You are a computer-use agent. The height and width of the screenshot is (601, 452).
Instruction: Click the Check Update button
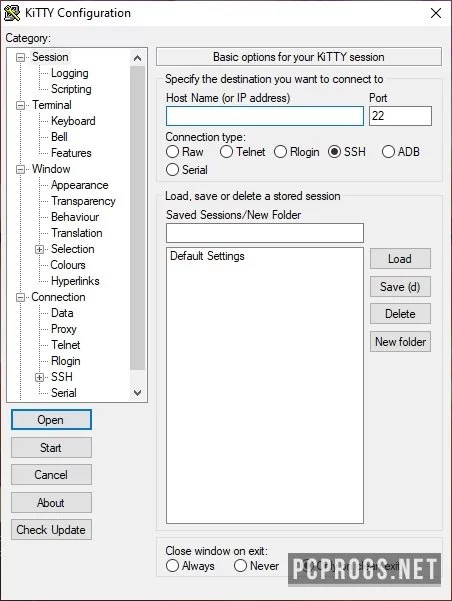tap(51, 530)
